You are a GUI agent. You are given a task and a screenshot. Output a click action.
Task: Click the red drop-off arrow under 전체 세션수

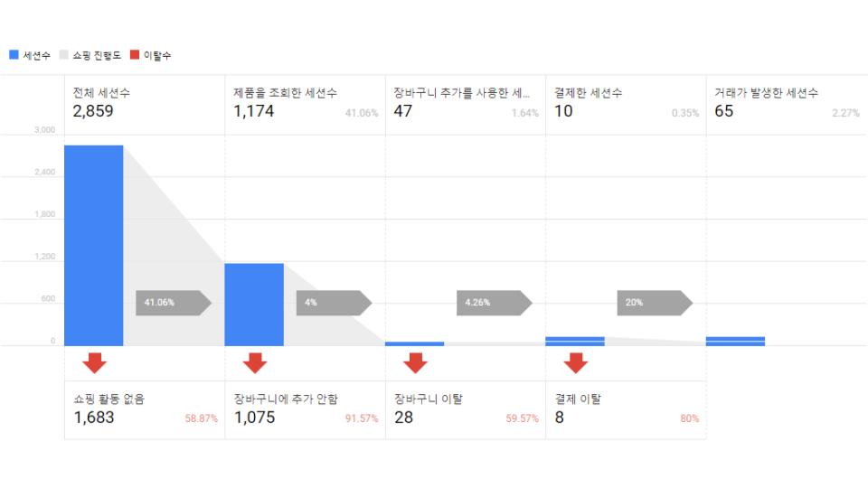[95, 363]
